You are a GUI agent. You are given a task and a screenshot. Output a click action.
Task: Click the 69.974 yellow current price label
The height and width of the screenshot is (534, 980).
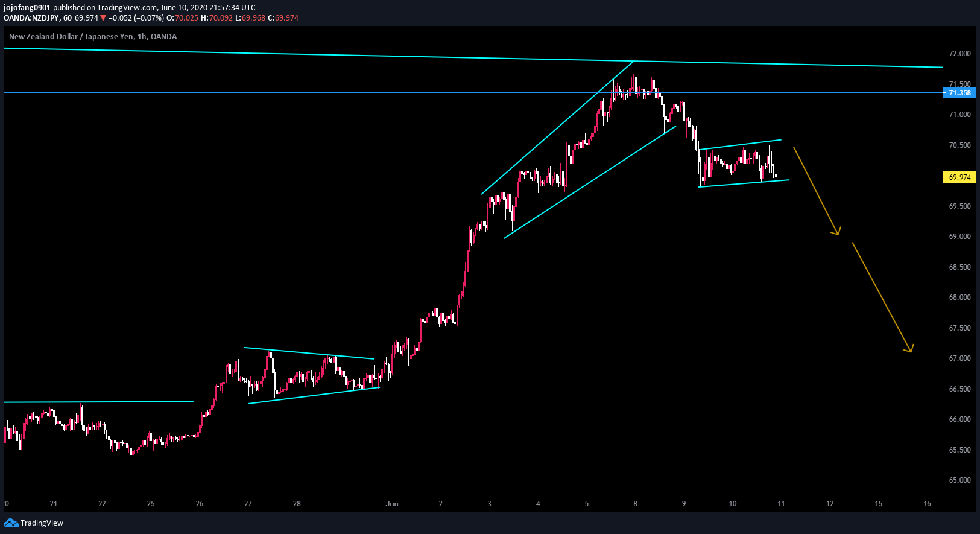959,177
